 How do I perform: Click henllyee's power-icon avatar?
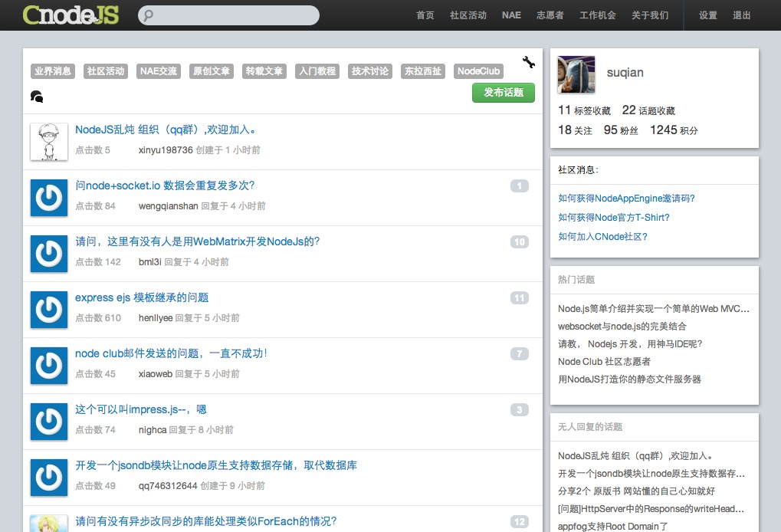[49, 310]
